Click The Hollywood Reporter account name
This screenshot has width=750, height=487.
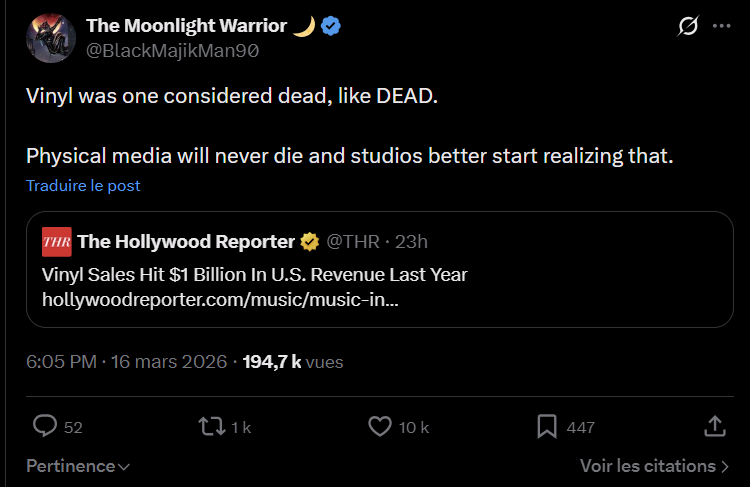point(186,242)
